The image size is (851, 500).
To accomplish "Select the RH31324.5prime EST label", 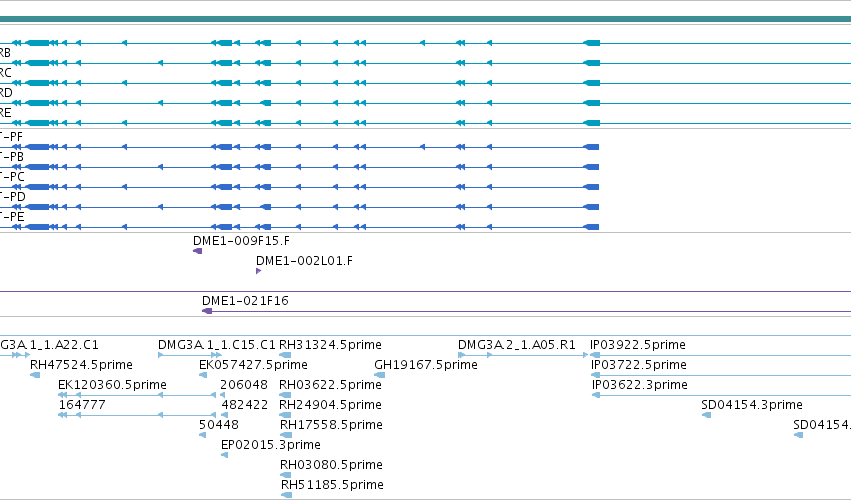I will click(330, 345).
